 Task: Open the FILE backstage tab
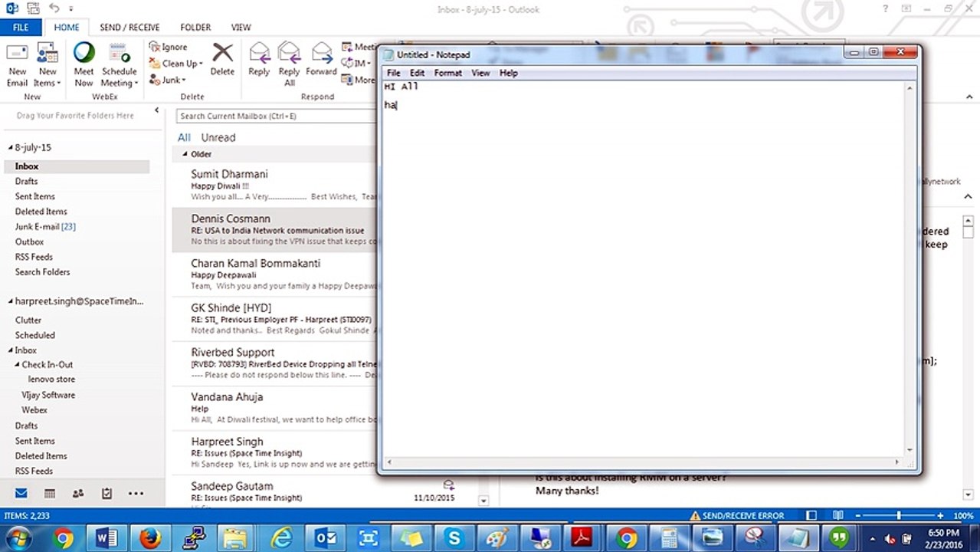21,27
